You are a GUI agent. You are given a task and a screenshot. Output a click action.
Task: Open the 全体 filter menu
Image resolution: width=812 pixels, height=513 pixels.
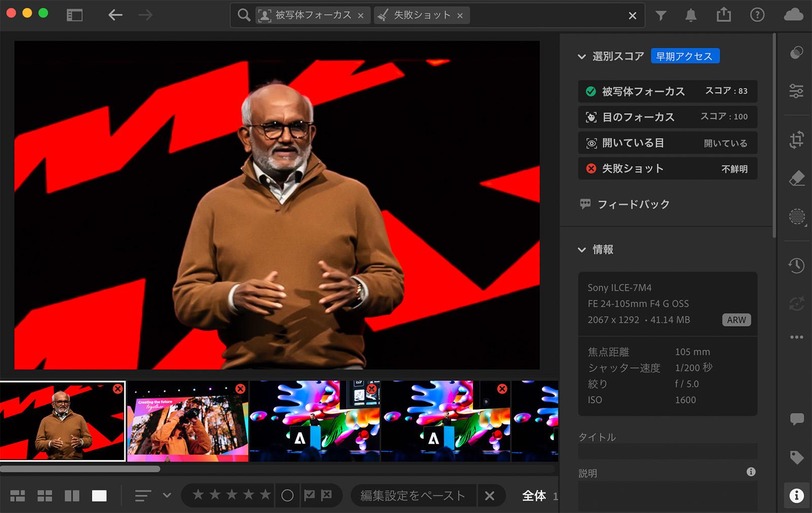click(534, 496)
